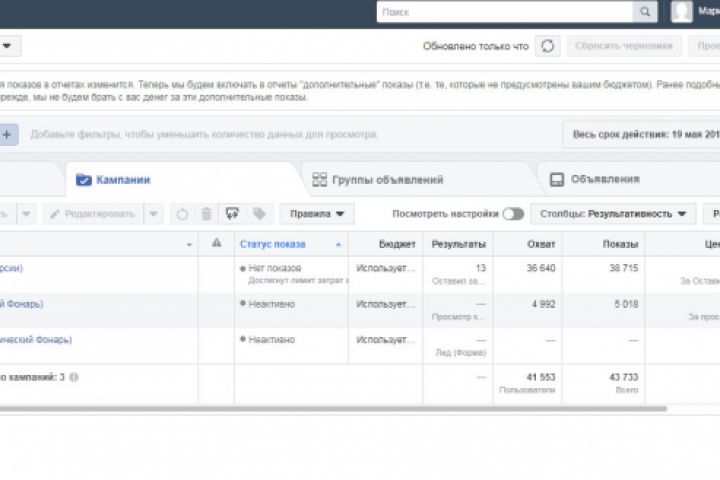Open Столбцы: Результативность dropdown
This screenshot has height=480, width=720.
coord(613,214)
